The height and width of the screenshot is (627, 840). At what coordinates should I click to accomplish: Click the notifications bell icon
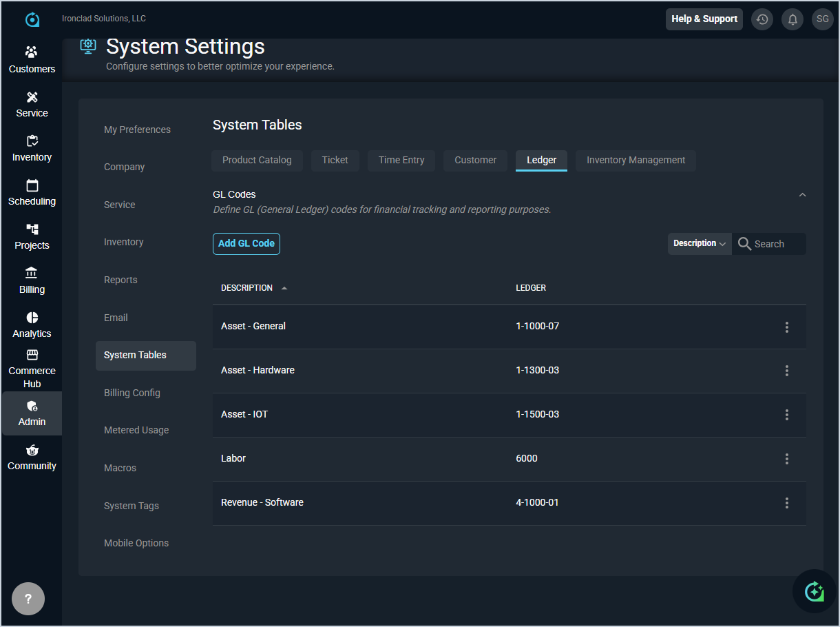coord(792,19)
